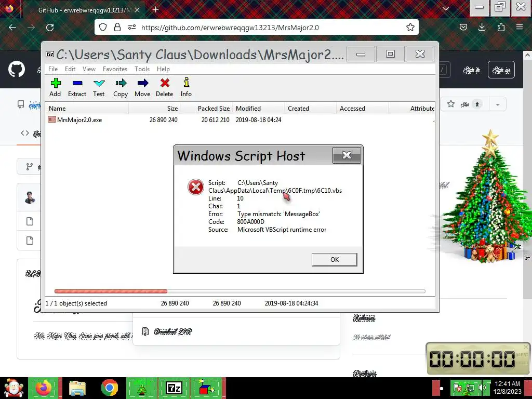Click the Sign up button on GitHub
The width and height of the screenshot is (532, 399).
(x=501, y=70)
